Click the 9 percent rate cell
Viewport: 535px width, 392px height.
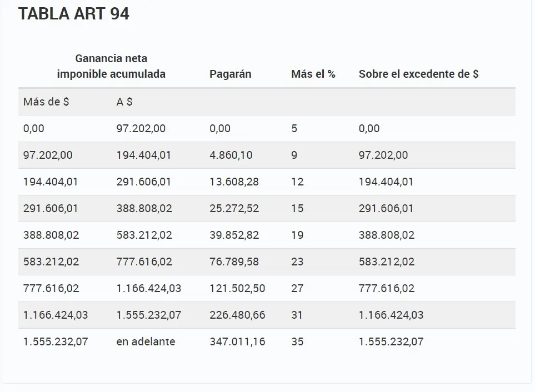point(294,155)
